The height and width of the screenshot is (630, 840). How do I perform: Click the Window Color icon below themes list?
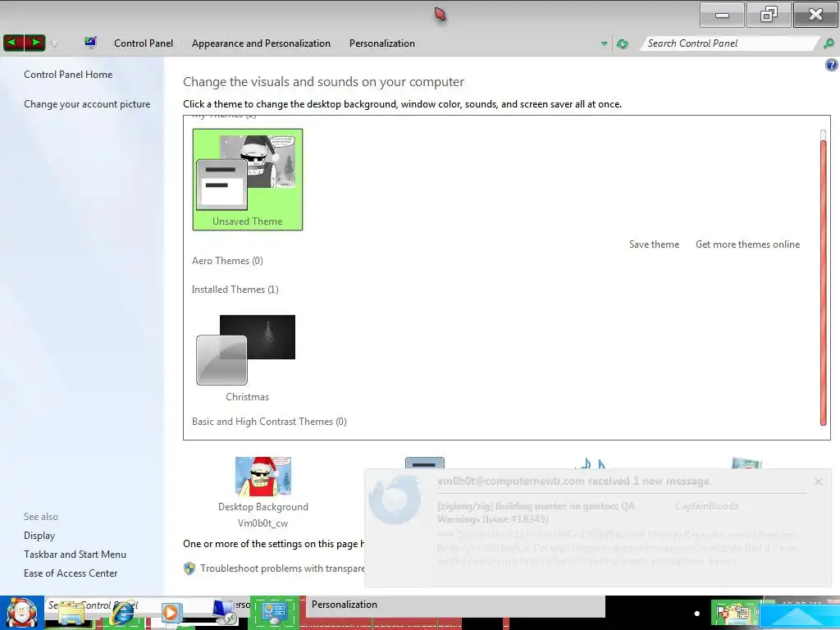point(425,463)
